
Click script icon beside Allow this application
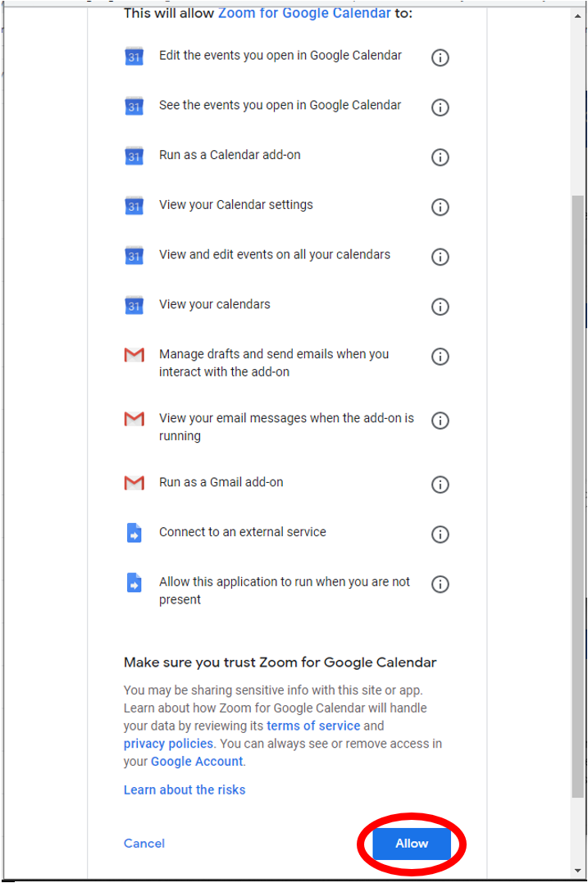point(134,582)
